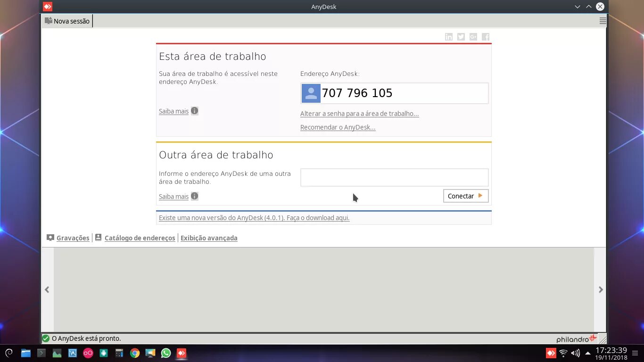Viewport: 644px width, 362px height.
Task: Open Wi-Fi network tray icon
Action: [x=563, y=353]
